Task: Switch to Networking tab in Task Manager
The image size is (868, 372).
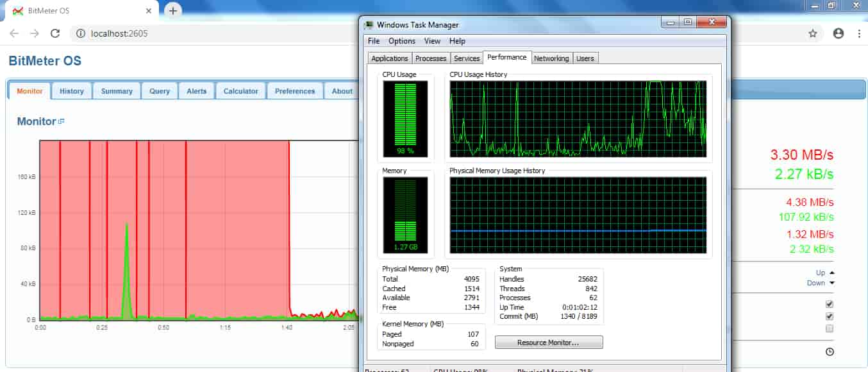Action: pyautogui.click(x=551, y=58)
